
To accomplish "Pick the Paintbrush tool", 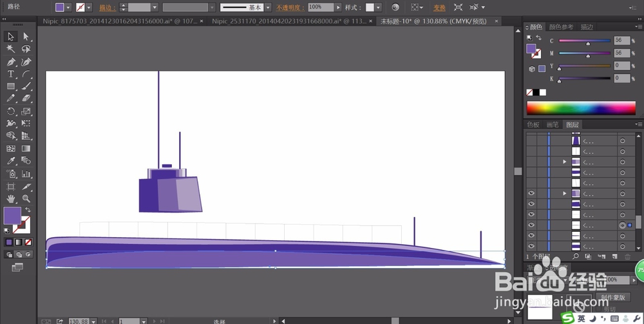I will click(x=26, y=87).
